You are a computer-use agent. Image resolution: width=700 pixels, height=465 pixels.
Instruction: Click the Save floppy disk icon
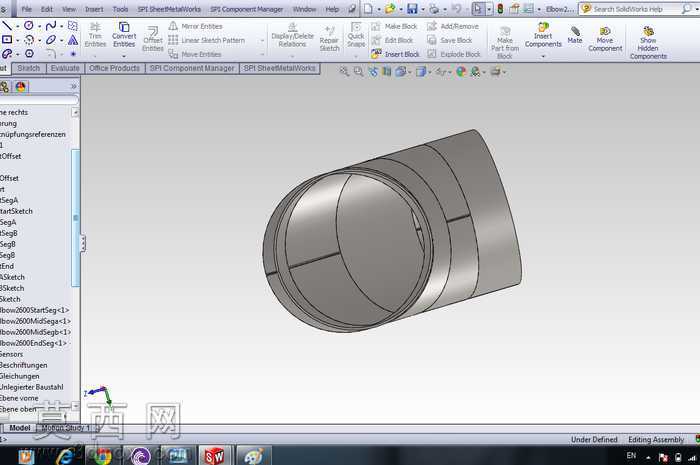[x=412, y=8]
